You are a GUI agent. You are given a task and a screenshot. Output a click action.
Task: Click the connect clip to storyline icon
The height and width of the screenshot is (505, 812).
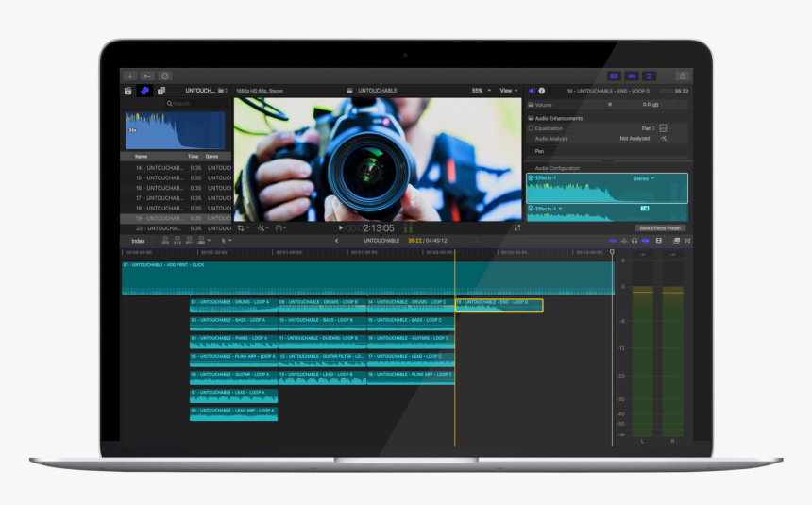click(x=165, y=241)
